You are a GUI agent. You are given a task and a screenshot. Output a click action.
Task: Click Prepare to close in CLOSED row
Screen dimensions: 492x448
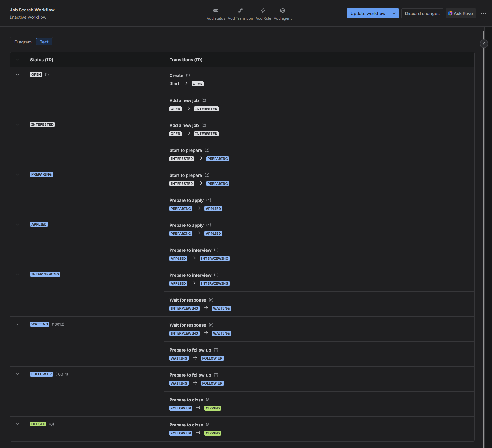coord(186,425)
